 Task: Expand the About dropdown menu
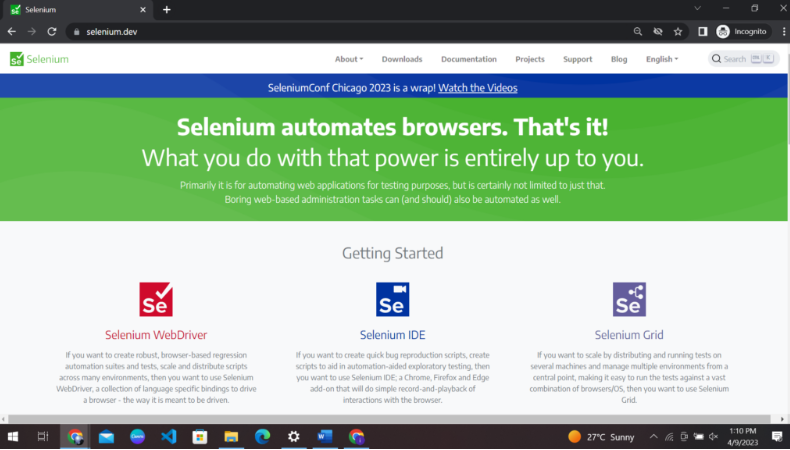(x=349, y=59)
